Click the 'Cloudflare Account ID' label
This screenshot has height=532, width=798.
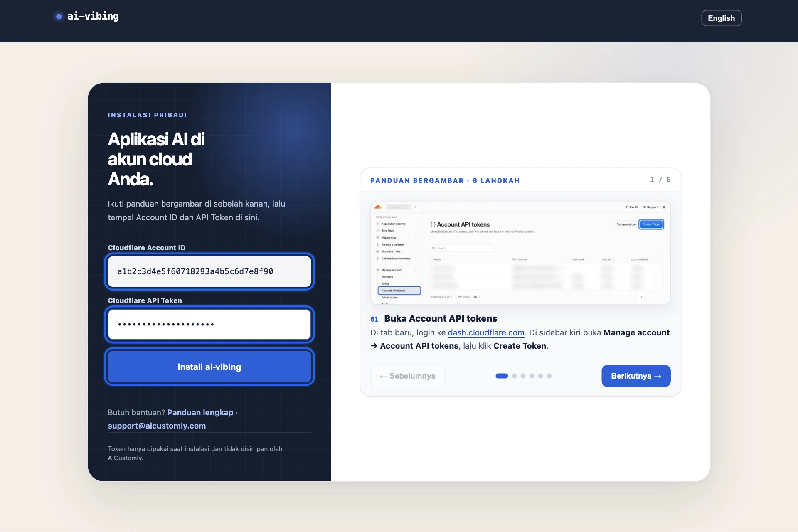pos(147,248)
